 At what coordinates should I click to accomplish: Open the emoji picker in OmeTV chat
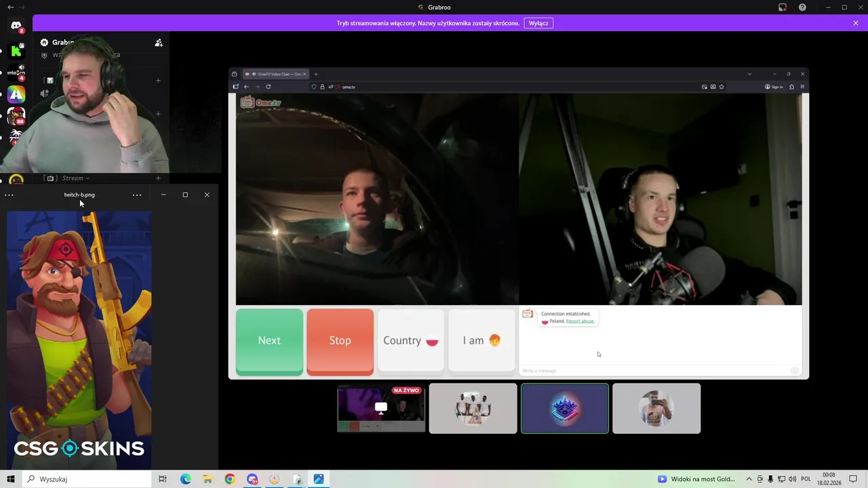coord(795,371)
